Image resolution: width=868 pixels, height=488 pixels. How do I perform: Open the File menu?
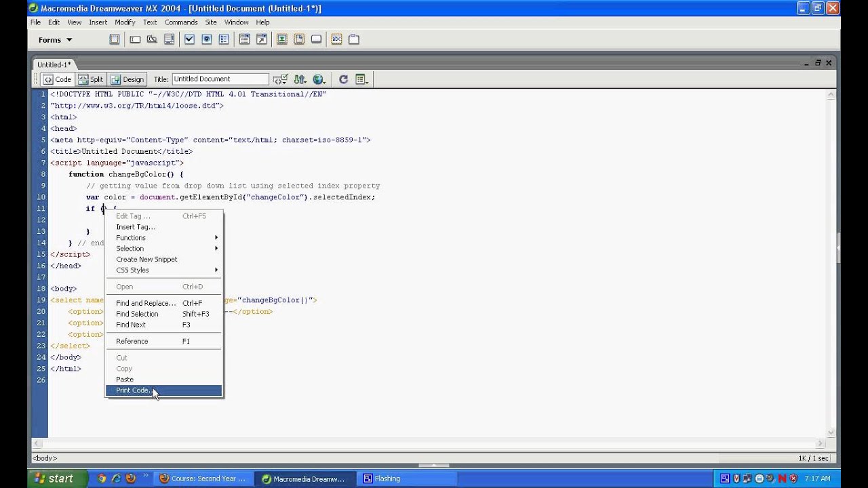[35, 22]
